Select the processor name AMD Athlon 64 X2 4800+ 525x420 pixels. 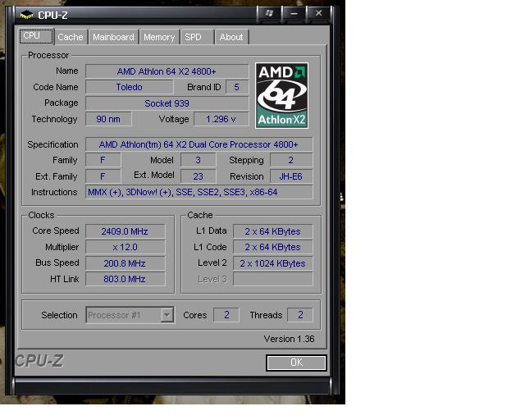coord(167,71)
